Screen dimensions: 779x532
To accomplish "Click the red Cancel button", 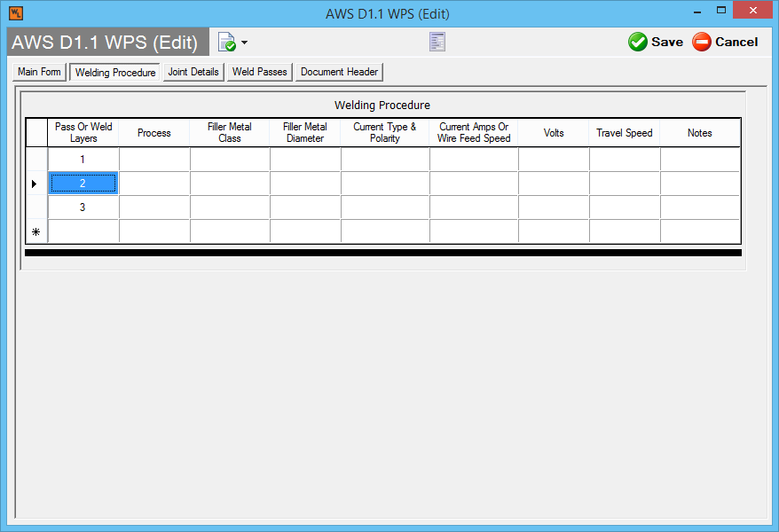I will [x=725, y=43].
